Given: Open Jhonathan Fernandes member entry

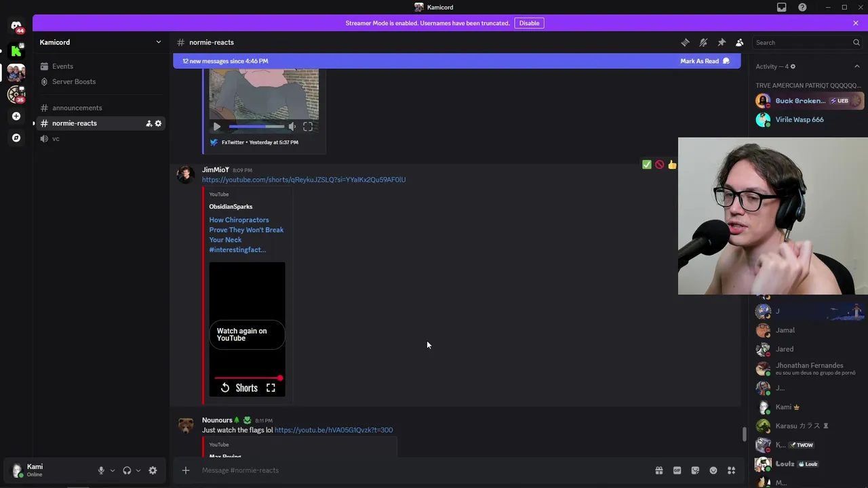Looking at the screenshot, I should [x=808, y=369].
